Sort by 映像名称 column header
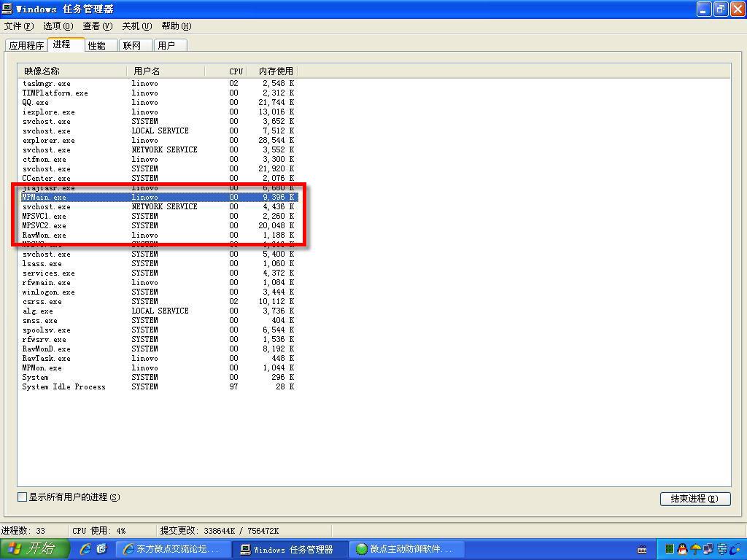Screen dimensions: 747x560 click(x=72, y=71)
